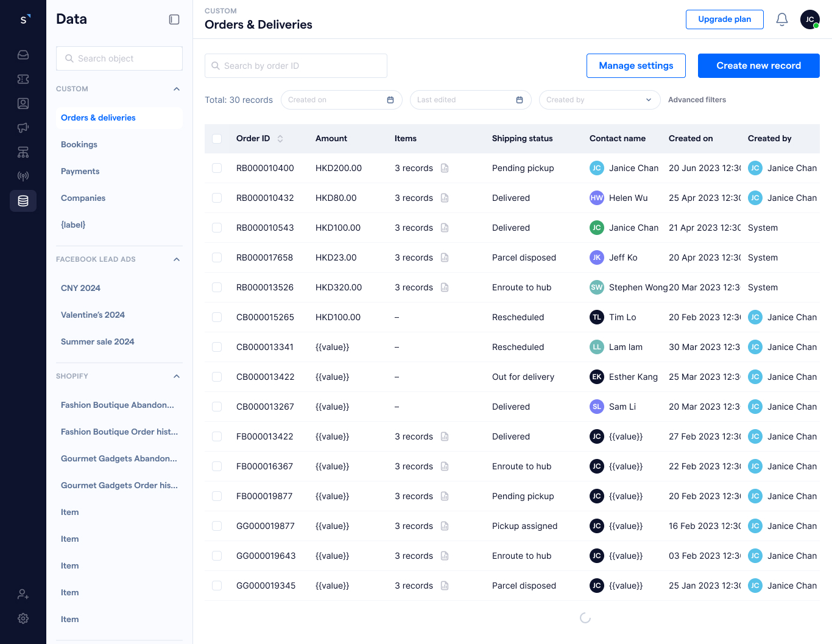Image resolution: width=832 pixels, height=644 pixels.
Task: Open the Created on date filter
Action: pyautogui.click(x=342, y=100)
